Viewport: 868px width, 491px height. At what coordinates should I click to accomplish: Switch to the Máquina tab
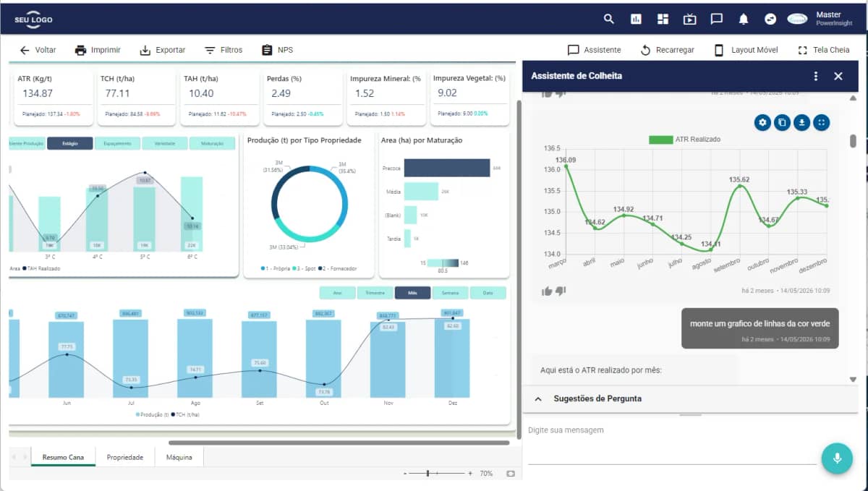pos(179,457)
